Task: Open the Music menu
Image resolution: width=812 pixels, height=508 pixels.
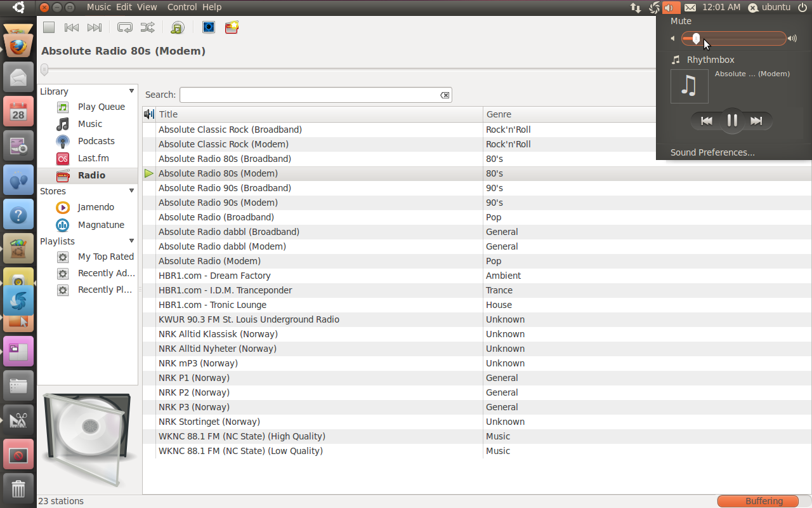Action: pos(98,7)
